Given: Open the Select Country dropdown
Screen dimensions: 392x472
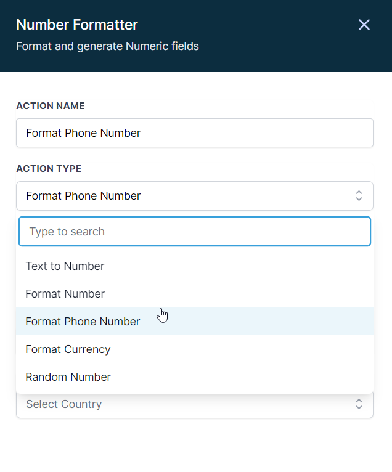Looking at the screenshot, I should (195, 406).
